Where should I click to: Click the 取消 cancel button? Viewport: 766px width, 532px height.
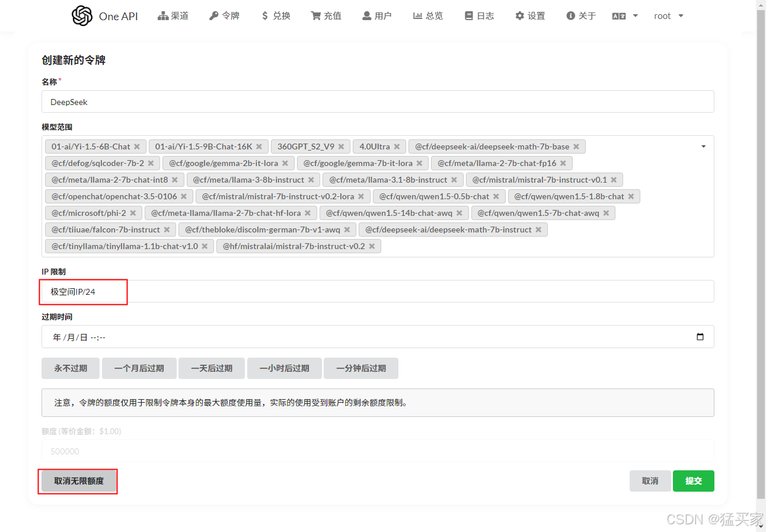click(650, 481)
